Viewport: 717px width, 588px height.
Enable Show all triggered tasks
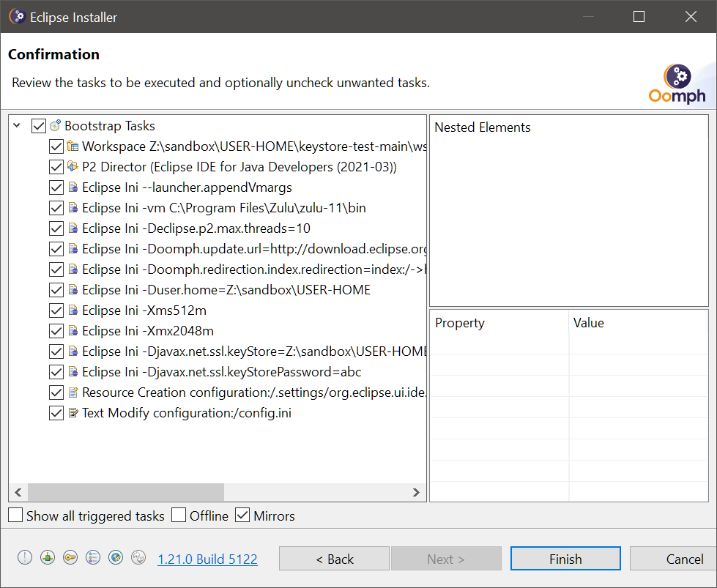pyautogui.click(x=15, y=515)
